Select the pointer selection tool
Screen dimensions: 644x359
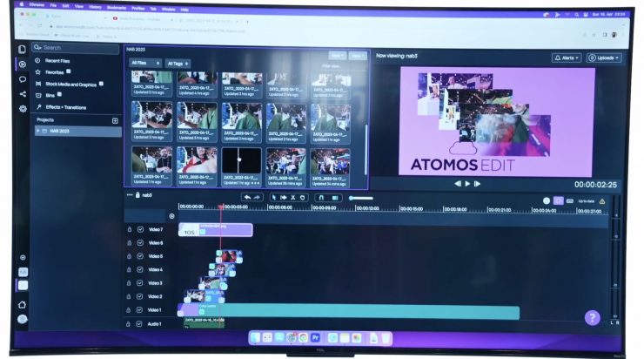pyautogui.click(x=273, y=197)
